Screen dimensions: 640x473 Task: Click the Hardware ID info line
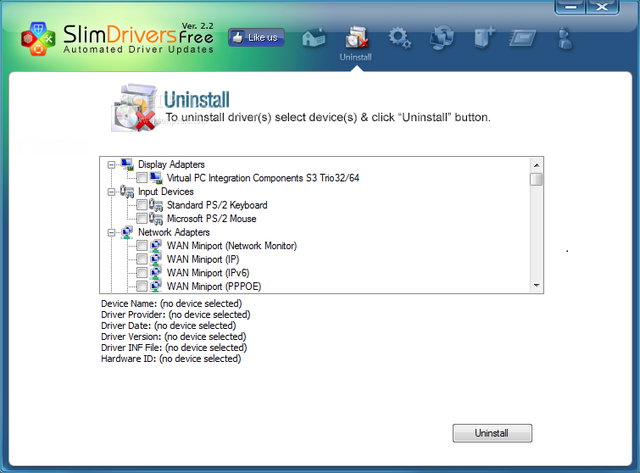tap(171, 359)
